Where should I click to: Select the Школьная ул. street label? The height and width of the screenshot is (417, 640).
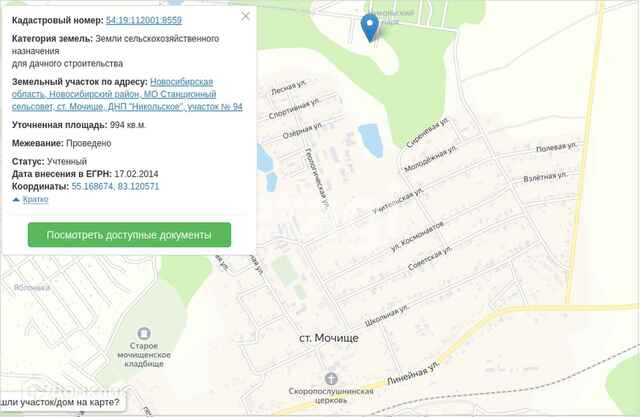click(386, 315)
